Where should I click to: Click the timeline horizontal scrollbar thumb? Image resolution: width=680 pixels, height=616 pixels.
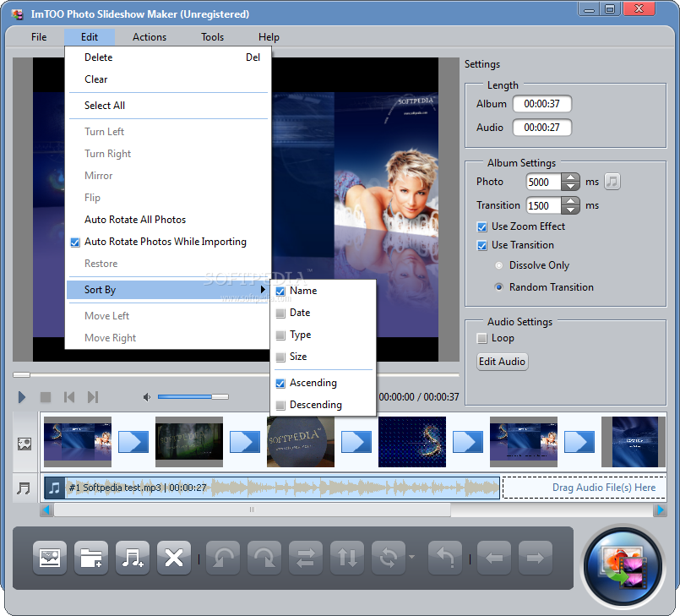[x=253, y=510]
